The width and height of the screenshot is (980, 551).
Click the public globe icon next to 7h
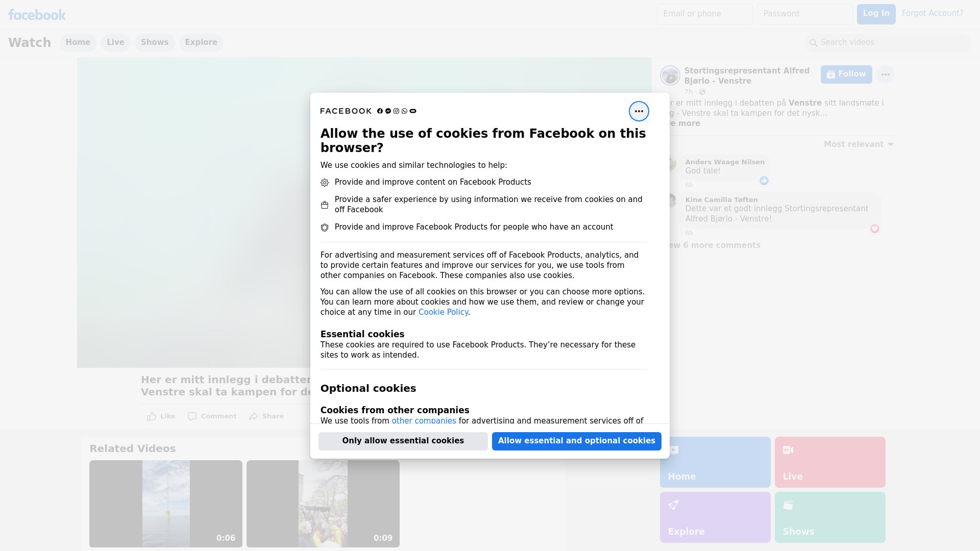pyautogui.click(x=702, y=92)
